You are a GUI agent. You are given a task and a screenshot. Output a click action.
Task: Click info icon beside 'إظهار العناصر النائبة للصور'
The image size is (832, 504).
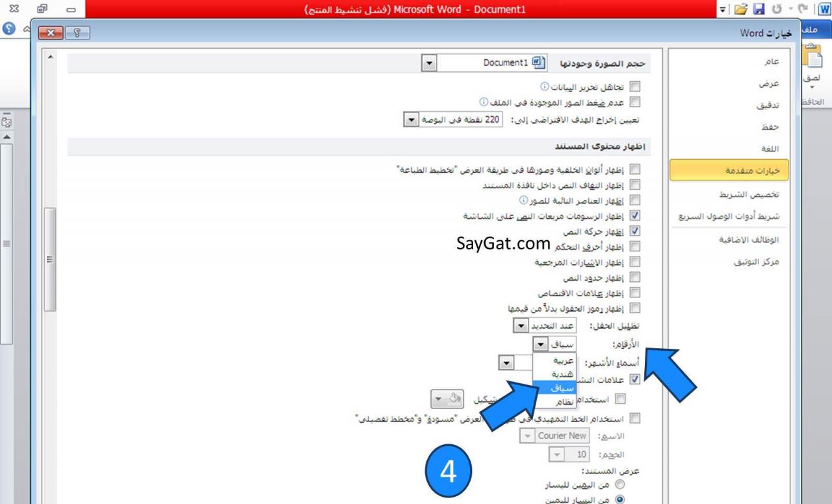click(x=523, y=200)
